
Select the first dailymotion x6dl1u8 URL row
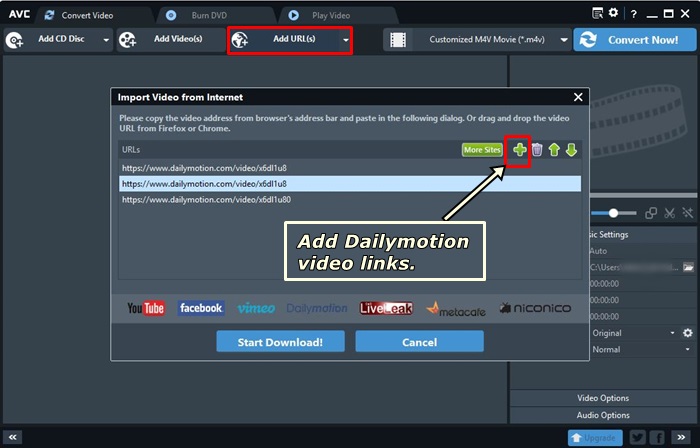click(350, 168)
